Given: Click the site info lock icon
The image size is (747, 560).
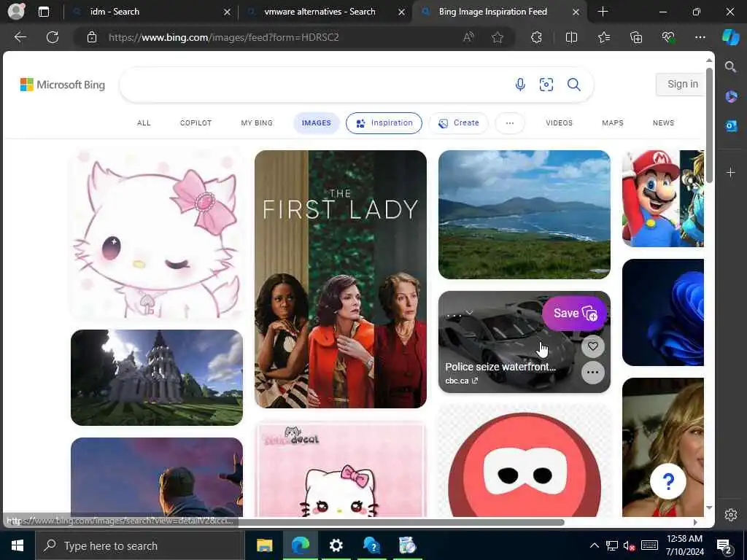Looking at the screenshot, I should [x=92, y=37].
